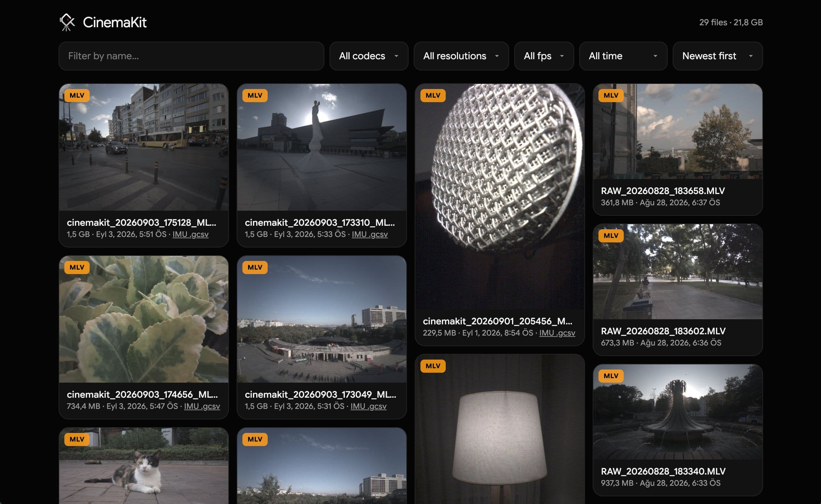Open the statue silhouette clip thumbnail

tap(322, 147)
